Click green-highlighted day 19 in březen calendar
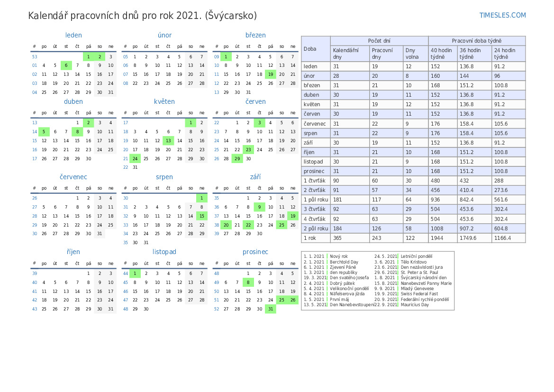 (x=271, y=74)
